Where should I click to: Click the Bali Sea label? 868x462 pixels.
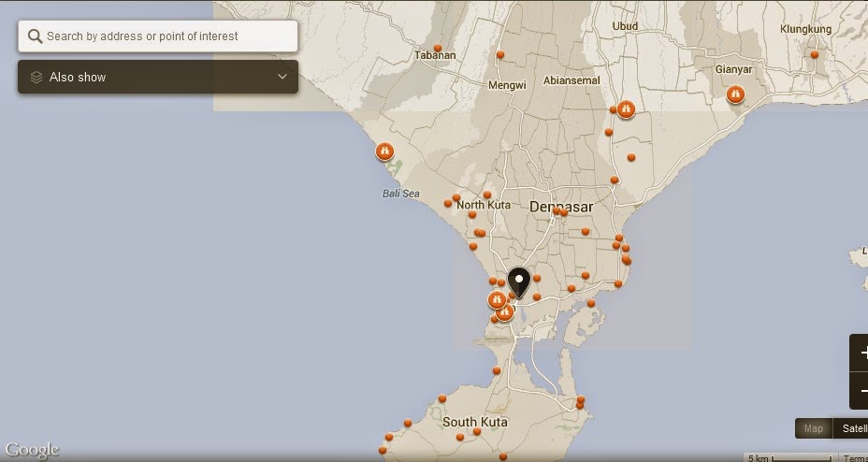coord(400,194)
